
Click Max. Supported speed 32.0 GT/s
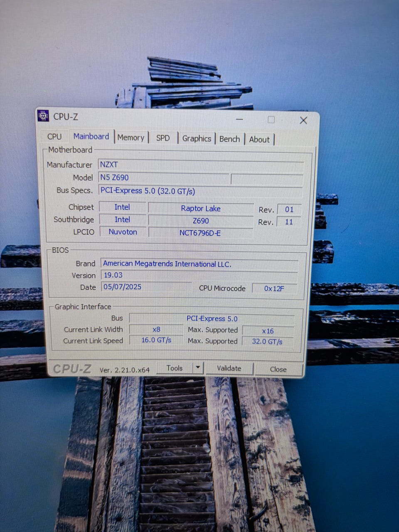coord(267,341)
